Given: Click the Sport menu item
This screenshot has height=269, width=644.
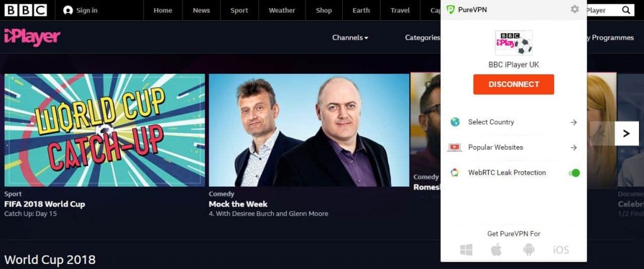Looking at the screenshot, I should pyautogui.click(x=239, y=10).
